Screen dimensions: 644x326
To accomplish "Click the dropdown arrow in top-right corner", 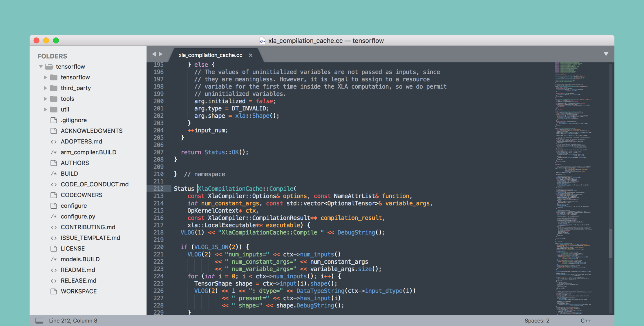I will point(606,54).
